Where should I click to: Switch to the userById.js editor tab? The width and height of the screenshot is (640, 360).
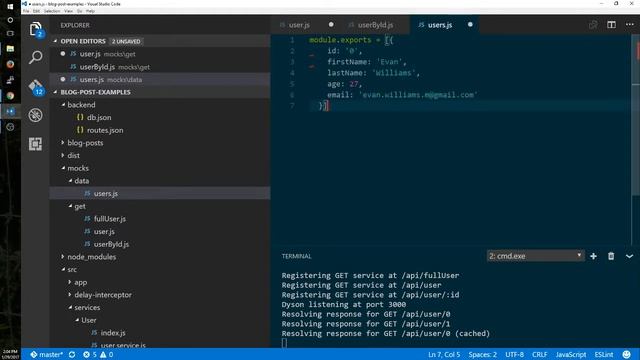tap(376, 25)
